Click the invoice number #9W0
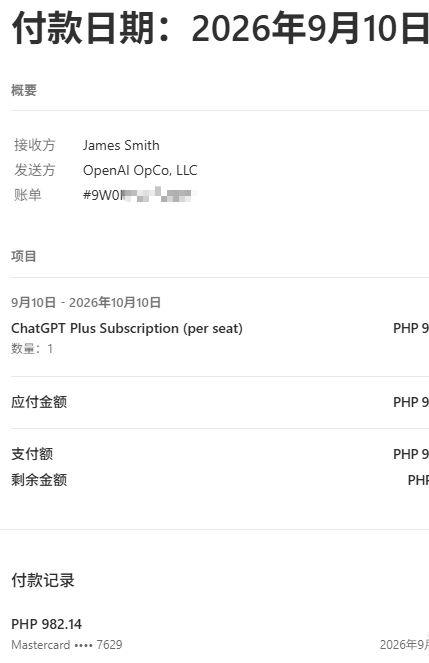Image resolution: width=429 pixels, height=663 pixels. tap(137, 195)
